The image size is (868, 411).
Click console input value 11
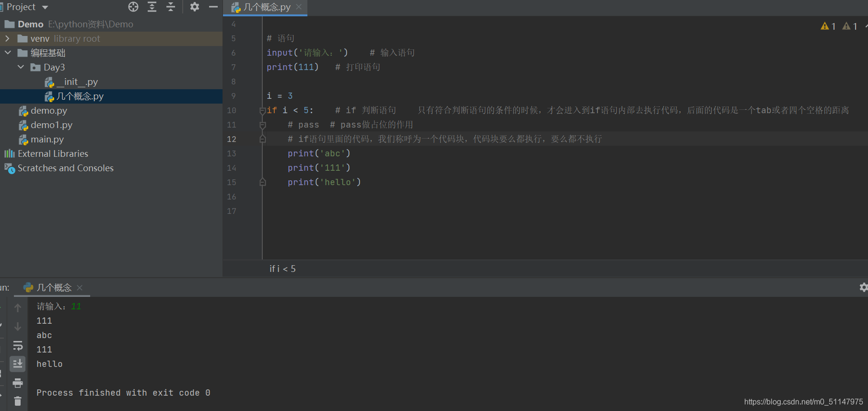pos(76,306)
